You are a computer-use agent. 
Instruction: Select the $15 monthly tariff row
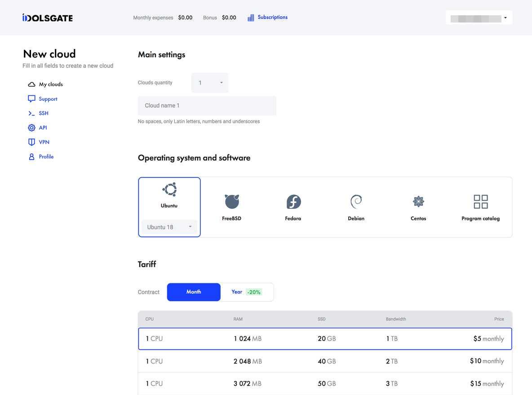point(325,384)
